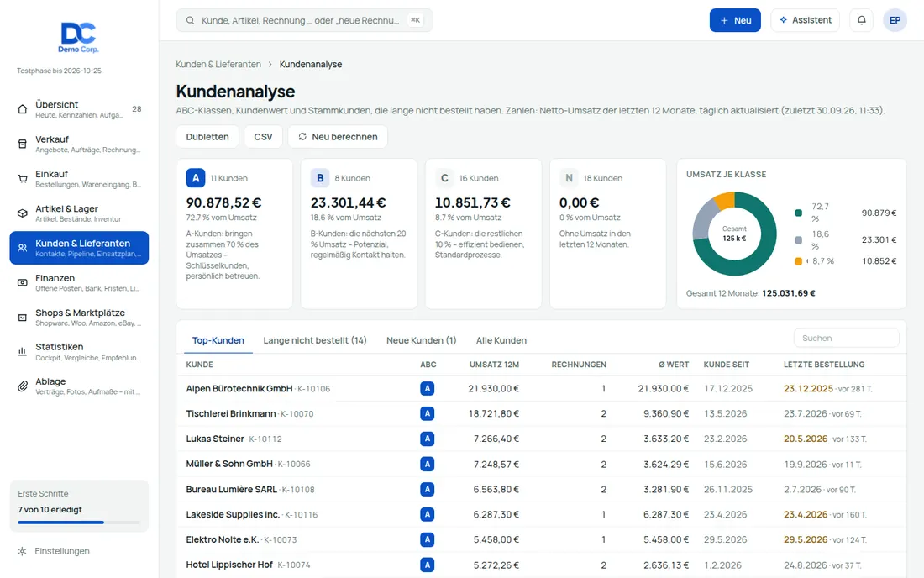Click the gray 18,6 % legend swatch
The height and width of the screenshot is (578, 924).
(799, 239)
